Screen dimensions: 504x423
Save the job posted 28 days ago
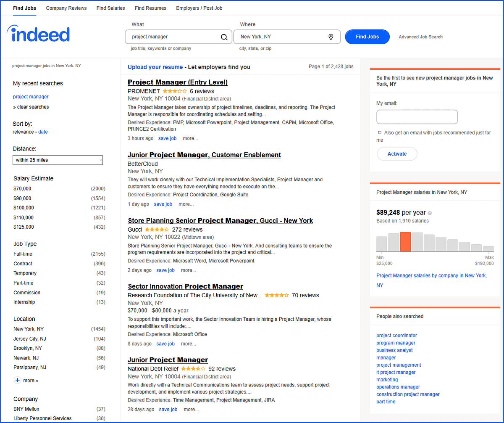point(168,410)
